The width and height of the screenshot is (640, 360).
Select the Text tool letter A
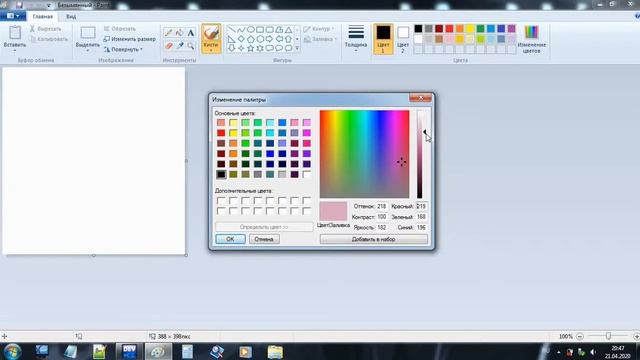[191, 33]
